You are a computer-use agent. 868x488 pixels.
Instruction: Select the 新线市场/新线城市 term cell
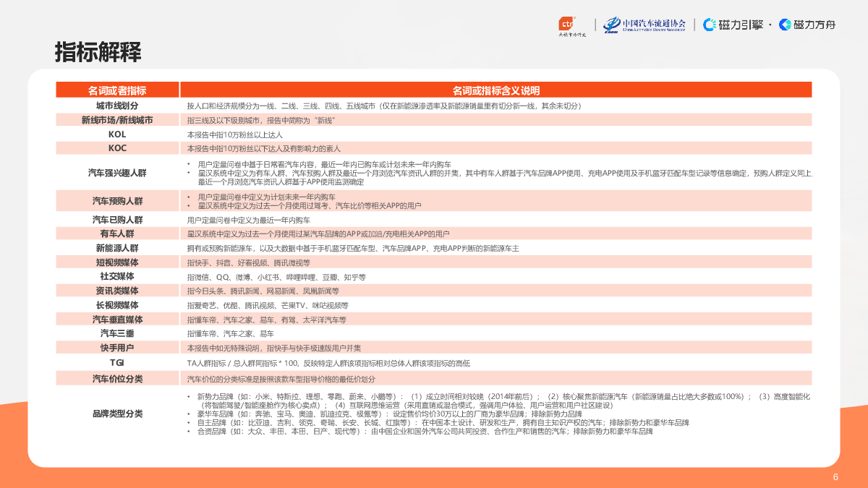coord(117,120)
